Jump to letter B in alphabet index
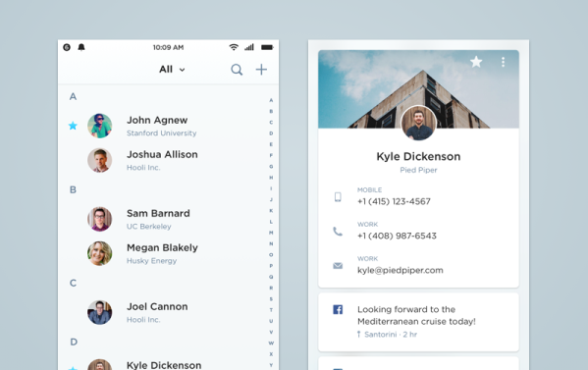 271,111
